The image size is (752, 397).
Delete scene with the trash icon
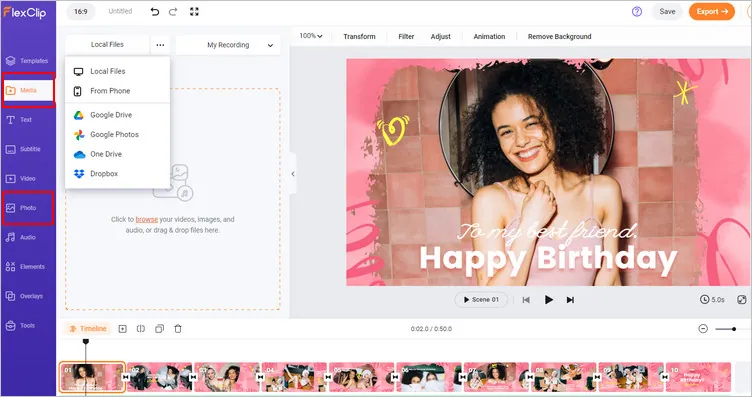[x=178, y=329]
